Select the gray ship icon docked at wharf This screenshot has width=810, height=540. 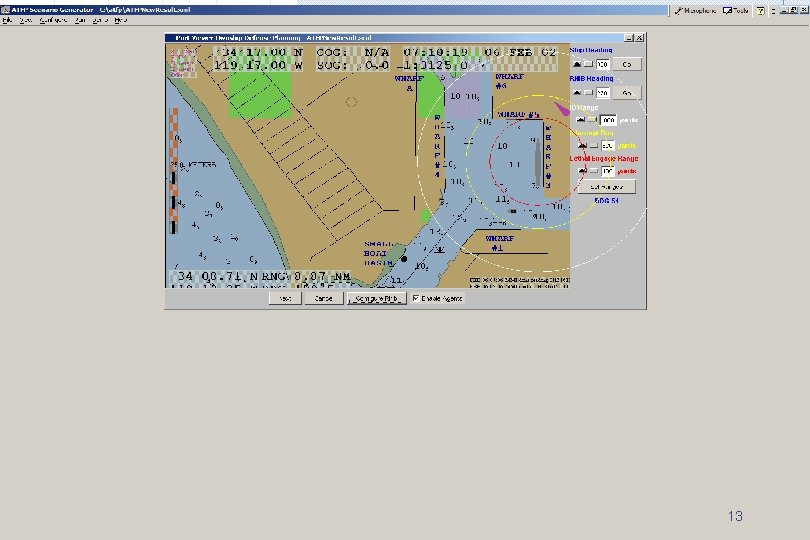538,164
